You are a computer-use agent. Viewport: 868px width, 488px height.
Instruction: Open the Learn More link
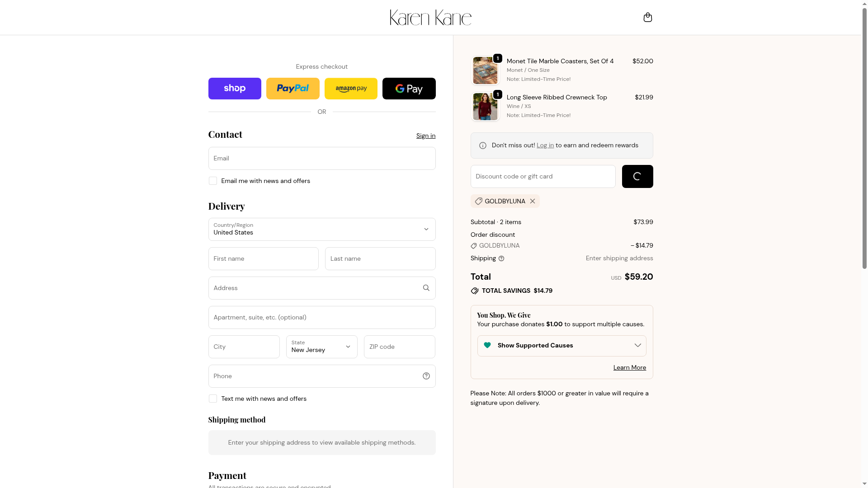pyautogui.click(x=629, y=367)
